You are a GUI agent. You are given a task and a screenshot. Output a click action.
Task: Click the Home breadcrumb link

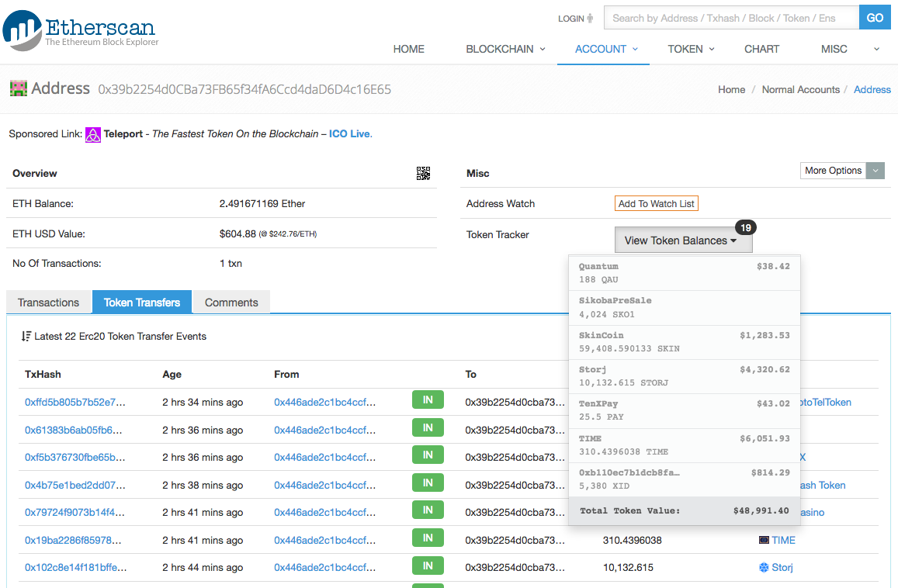[731, 90]
